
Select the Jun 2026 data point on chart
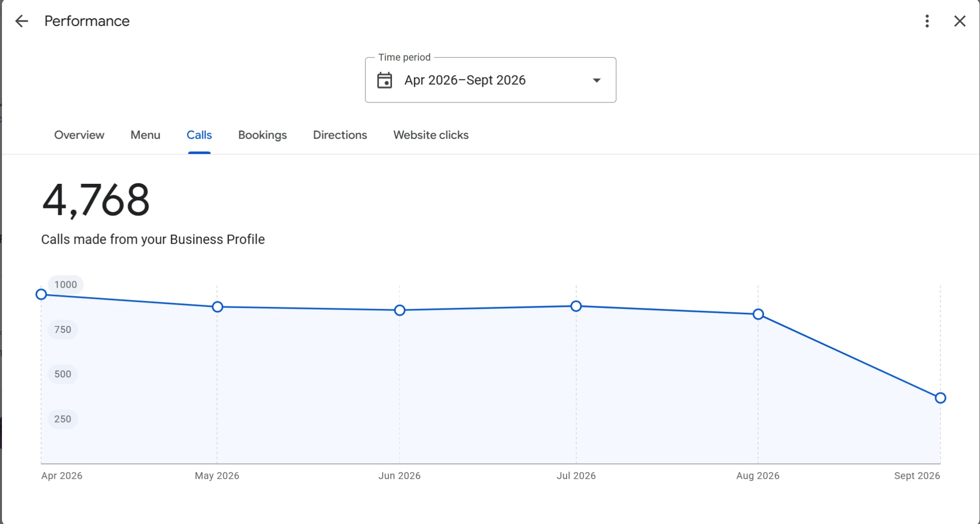click(399, 310)
